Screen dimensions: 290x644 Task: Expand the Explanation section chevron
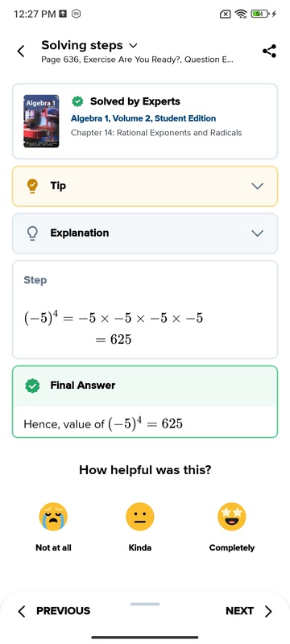(x=258, y=233)
